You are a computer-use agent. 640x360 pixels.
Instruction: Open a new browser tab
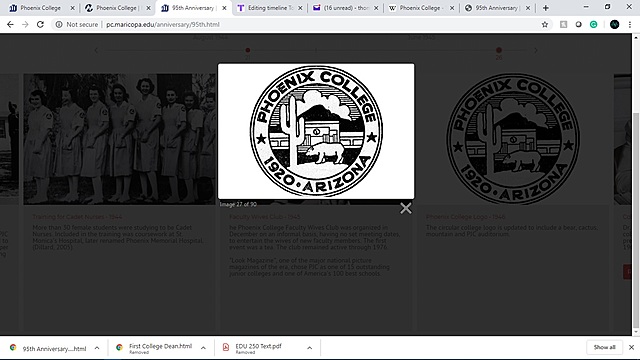coord(545,8)
